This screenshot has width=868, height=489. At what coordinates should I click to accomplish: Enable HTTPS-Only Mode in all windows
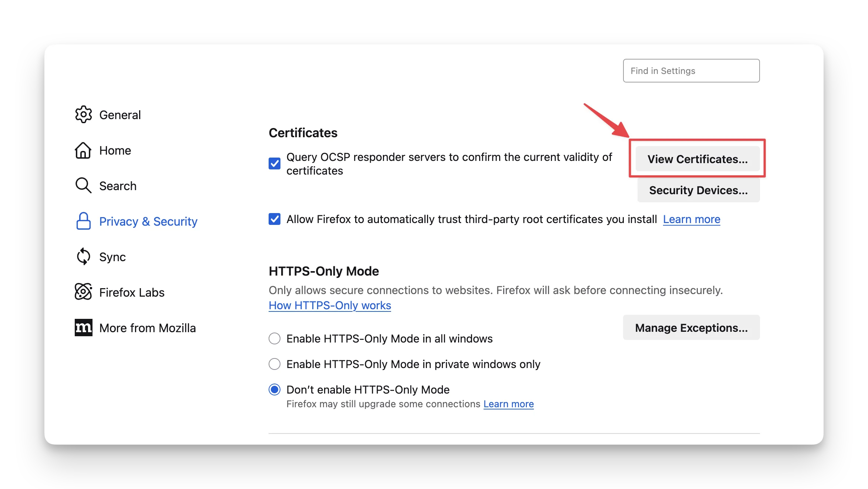tap(275, 338)
